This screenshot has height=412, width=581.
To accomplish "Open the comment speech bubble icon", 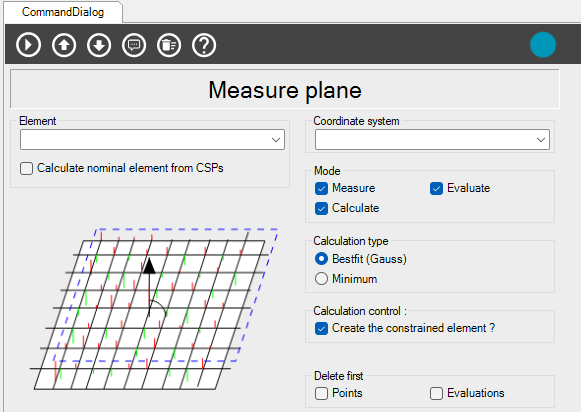I will [134, 45].
